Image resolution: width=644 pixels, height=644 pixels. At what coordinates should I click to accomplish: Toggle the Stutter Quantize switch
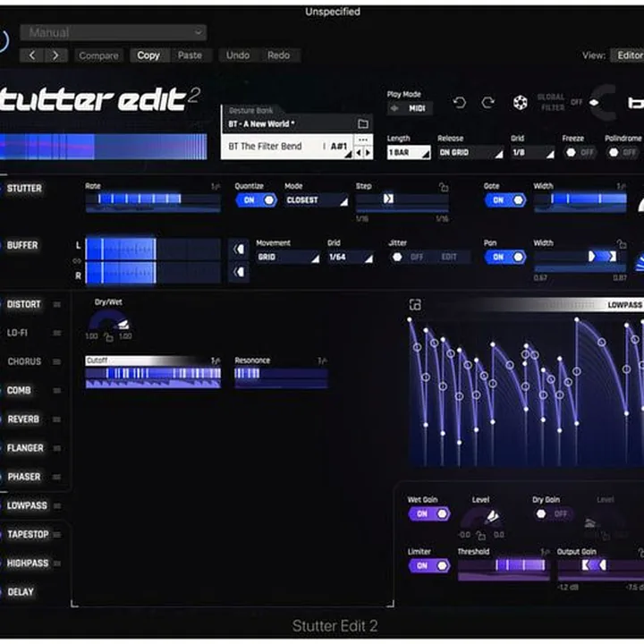pos(257,200)
